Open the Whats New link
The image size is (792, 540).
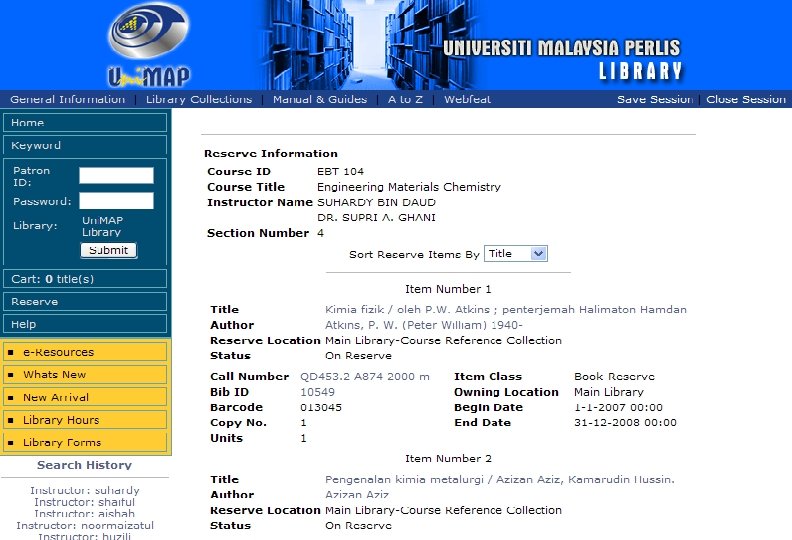[85, 375]
